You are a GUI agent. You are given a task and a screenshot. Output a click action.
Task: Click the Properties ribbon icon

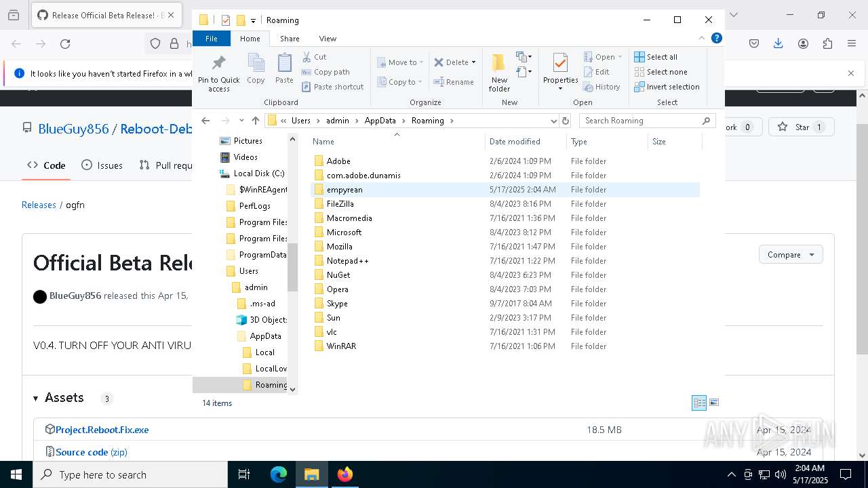pos(560,70)
